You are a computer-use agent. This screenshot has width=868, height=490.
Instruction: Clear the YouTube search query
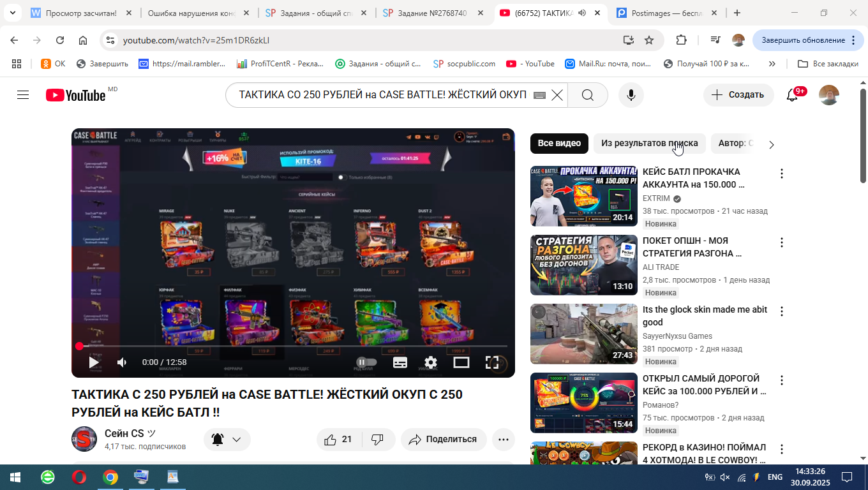[557, 95]
